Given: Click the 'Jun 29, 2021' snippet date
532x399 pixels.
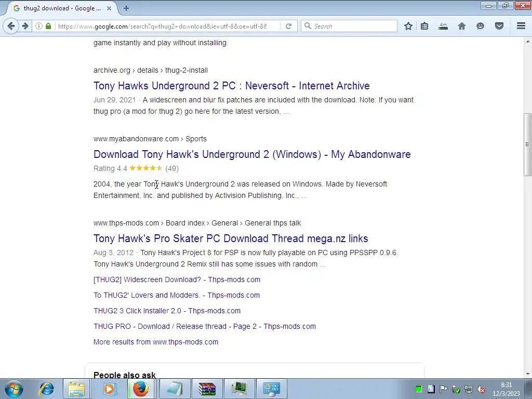Looking at the screenshot, I should point(114,100).
